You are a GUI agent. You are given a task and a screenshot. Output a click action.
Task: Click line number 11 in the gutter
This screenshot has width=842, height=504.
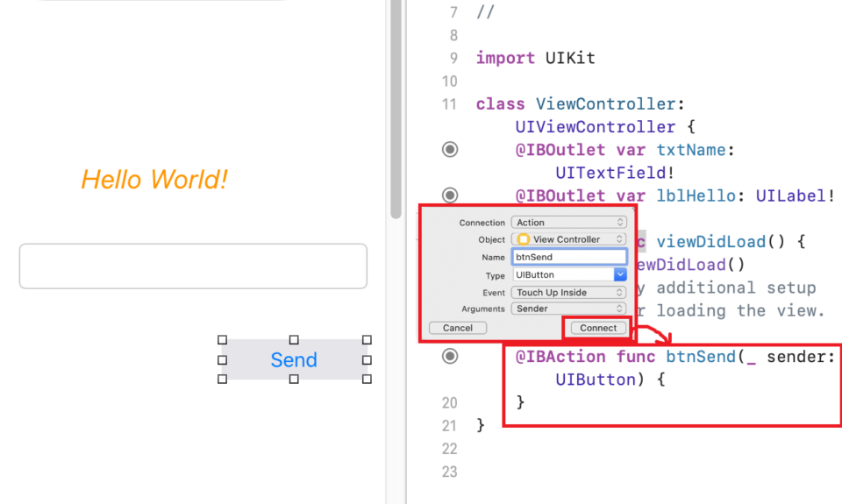(449, 104)
